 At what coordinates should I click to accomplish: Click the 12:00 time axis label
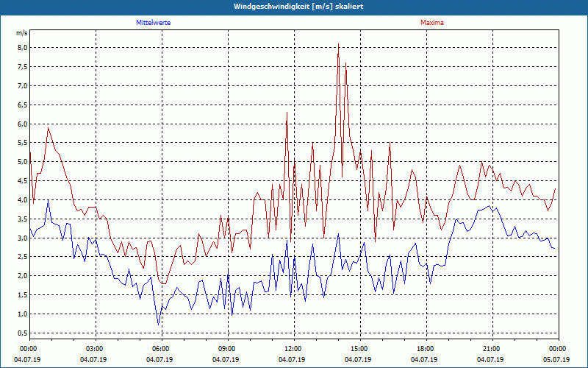pyautogui.click(x=295, y=349)
